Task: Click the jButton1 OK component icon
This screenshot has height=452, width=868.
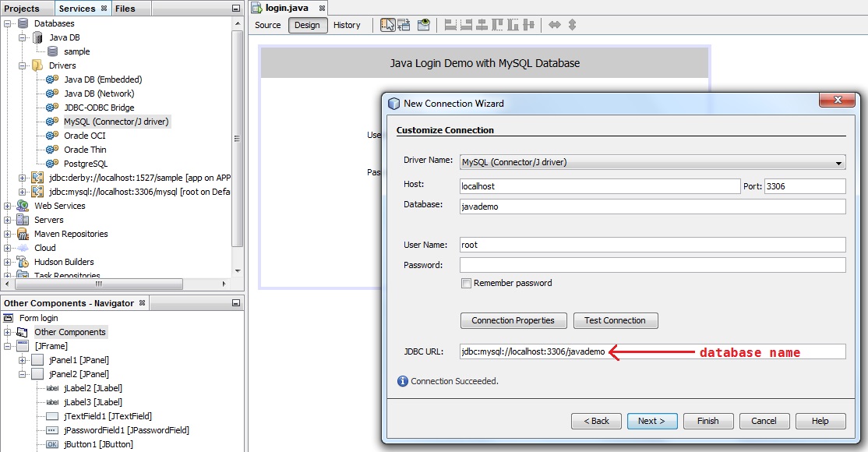Action: pyautogui.click(x=52, y=444)
